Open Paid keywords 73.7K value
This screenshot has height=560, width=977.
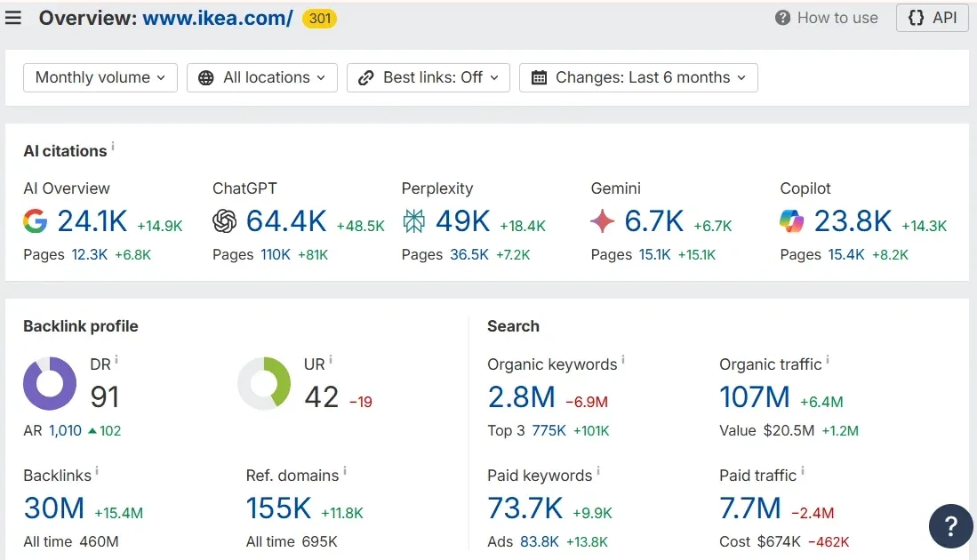point(525,508)
